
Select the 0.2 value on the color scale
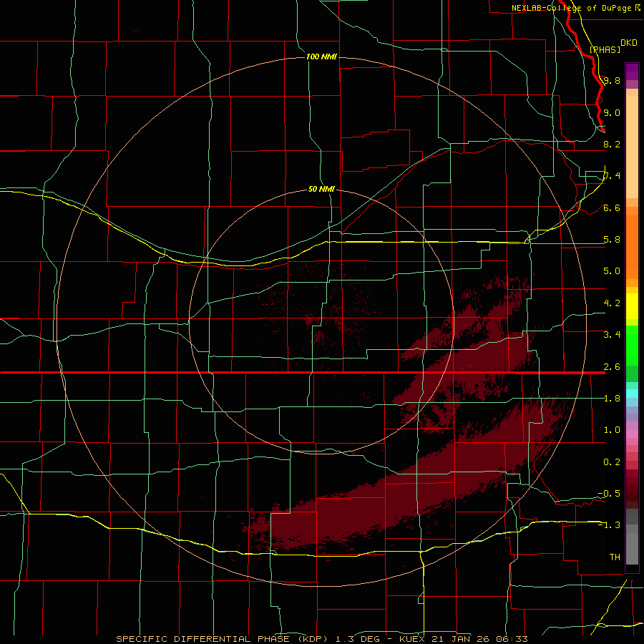tap(612, 462)
